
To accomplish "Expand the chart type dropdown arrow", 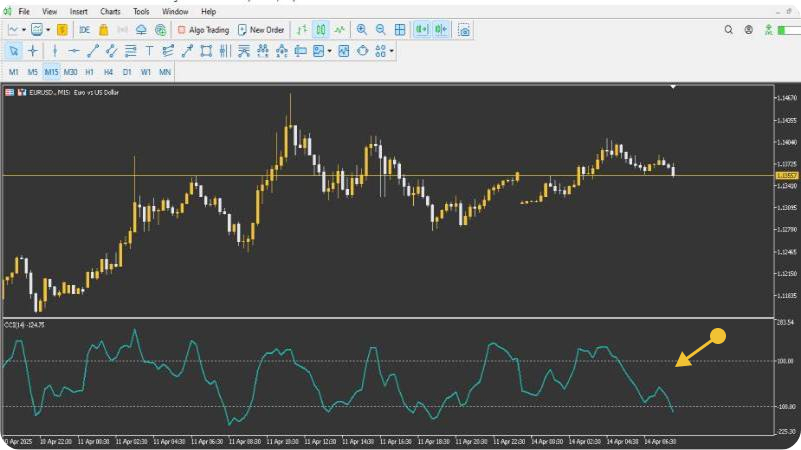I will (x=23, y=30).
